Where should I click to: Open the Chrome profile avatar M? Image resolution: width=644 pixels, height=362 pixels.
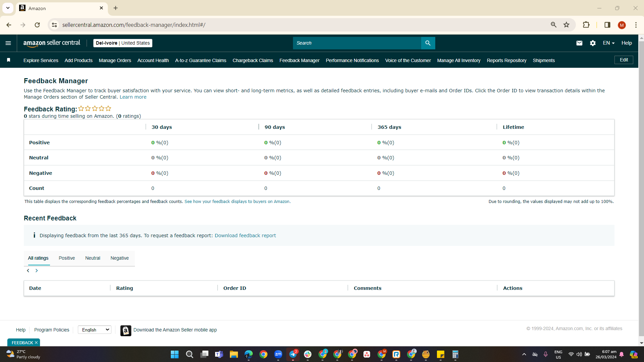(622, 25)
